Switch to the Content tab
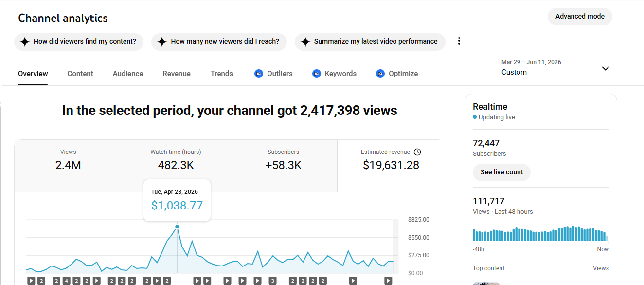Viewport: 644px width, 285px height. click(80, 74)
